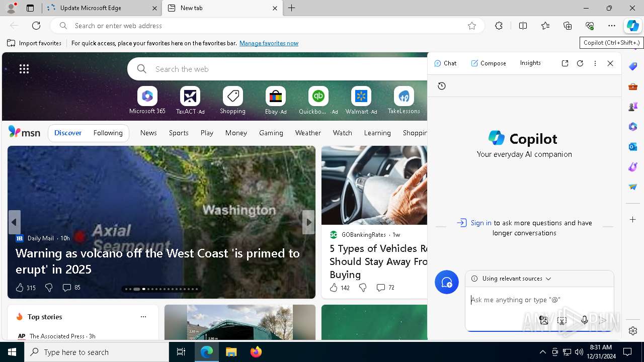Switch to Copilot Insights tab

(x=530, y=63)
